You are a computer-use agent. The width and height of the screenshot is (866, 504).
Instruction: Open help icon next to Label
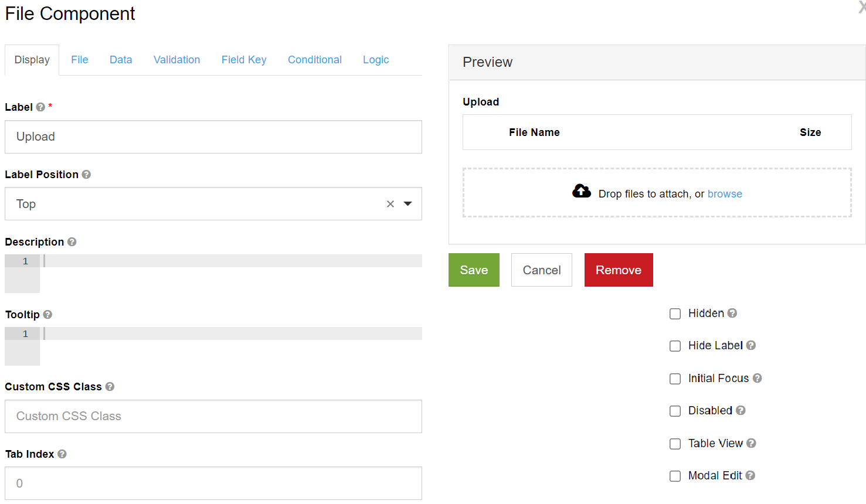pyautogui.click(x=40, y=107)
